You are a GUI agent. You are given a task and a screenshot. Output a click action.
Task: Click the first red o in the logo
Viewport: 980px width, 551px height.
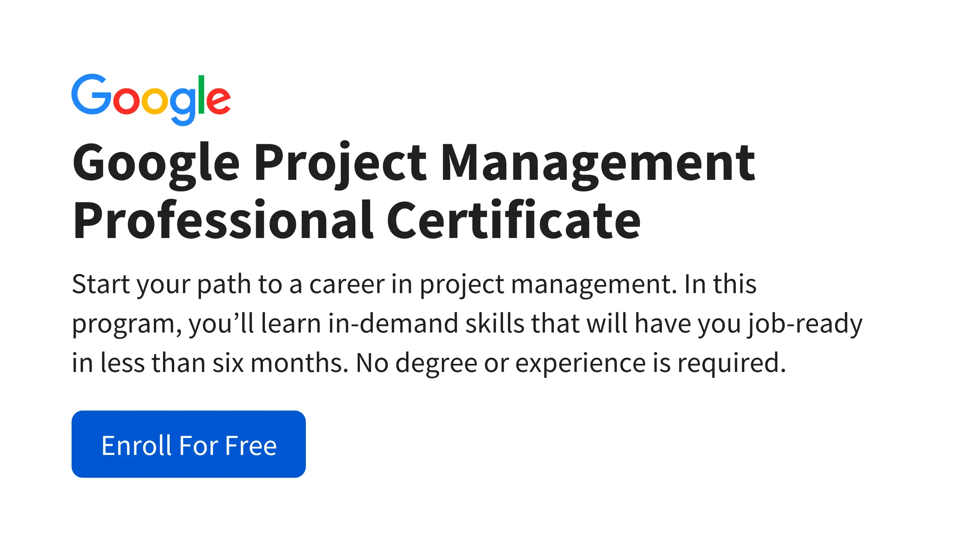coord(126,101)
